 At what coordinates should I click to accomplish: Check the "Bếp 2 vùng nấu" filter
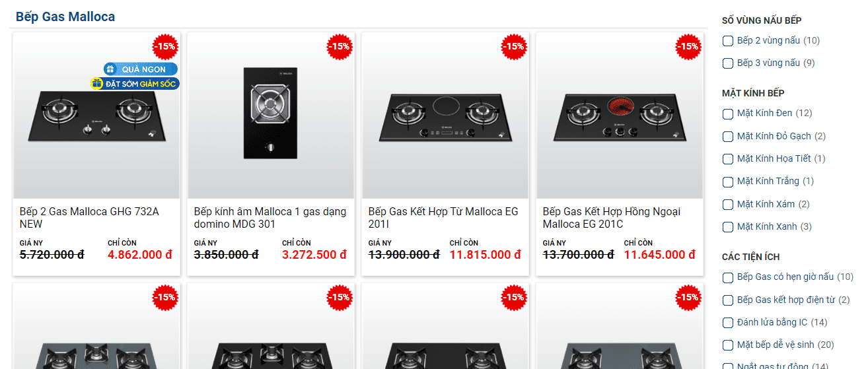tap(728, 41)
